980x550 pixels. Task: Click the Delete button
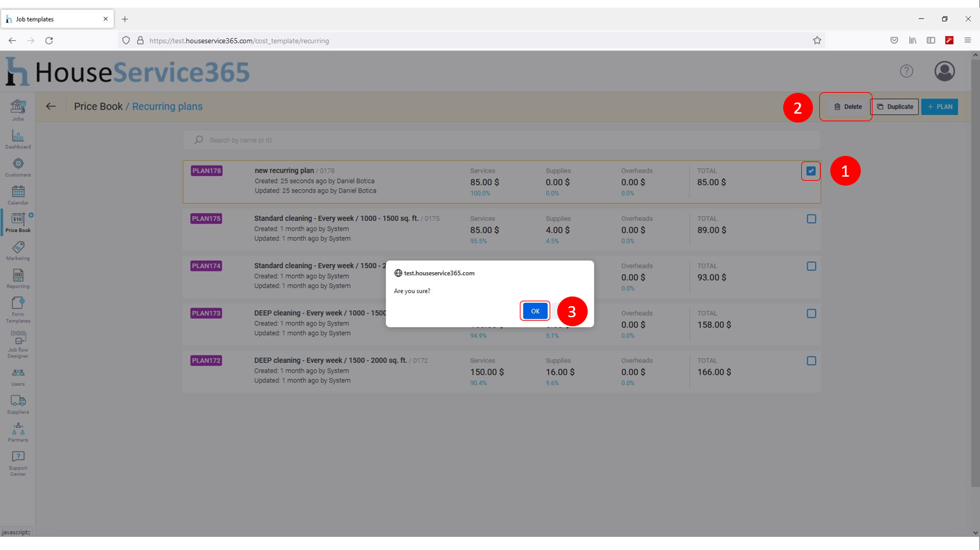pyautogui.click(x=847, y=107)
